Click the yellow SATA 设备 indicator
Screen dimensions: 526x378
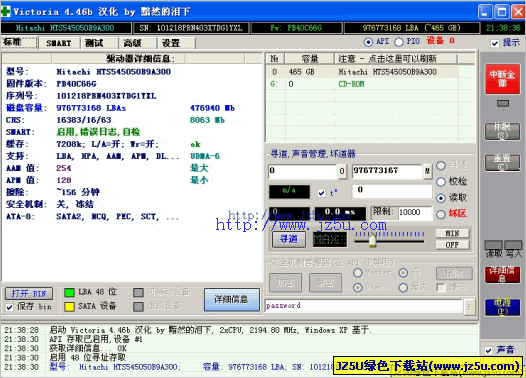[69, 307]
